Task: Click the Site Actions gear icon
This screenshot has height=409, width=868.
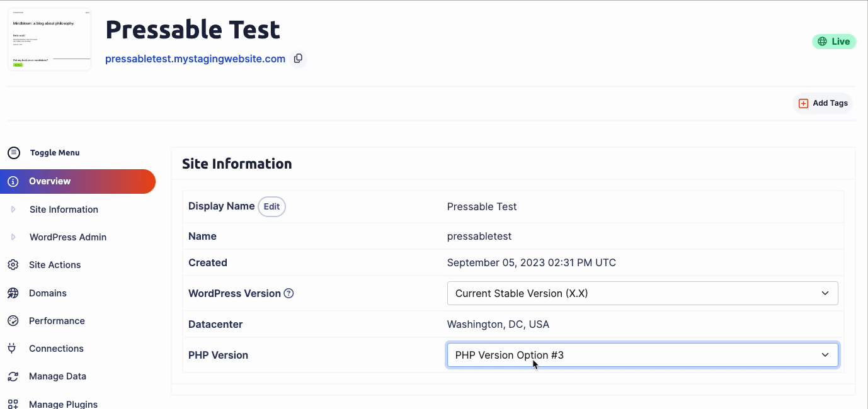Action: pyautogui.click(x=13, y=265)
